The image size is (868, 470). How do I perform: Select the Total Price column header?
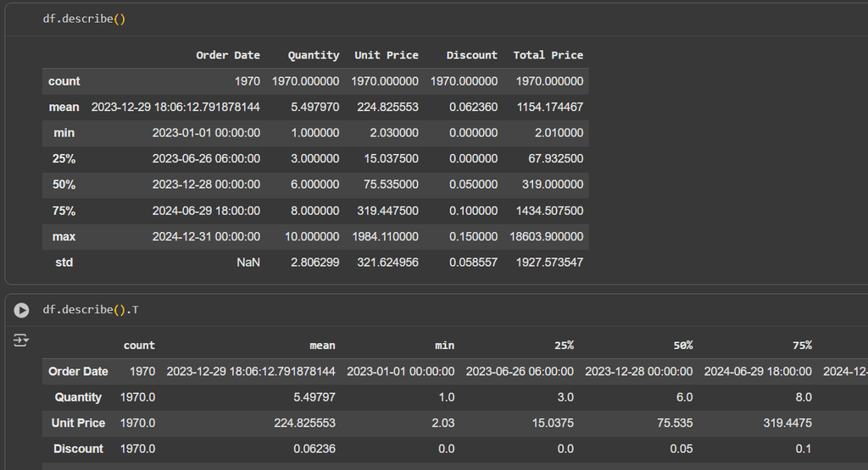(548, 55)
